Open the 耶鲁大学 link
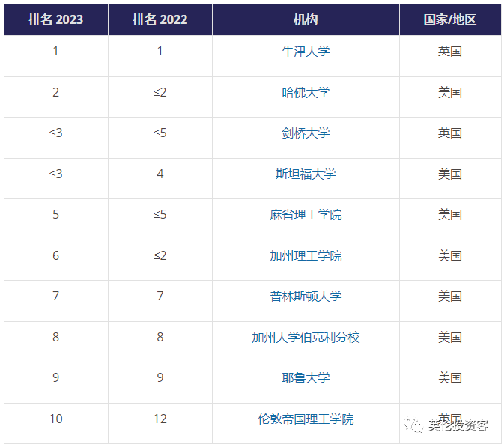The width and height of the screenshot is (504, 447). point(306,378)
